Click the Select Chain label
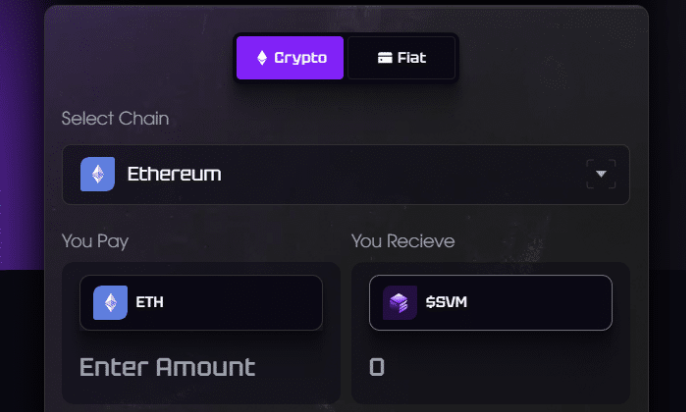 [x=115, y=119]
